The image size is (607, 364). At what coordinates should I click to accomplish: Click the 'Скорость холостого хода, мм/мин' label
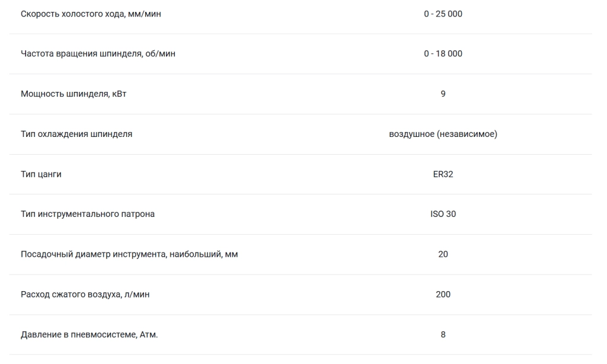[x=91, y=14]
